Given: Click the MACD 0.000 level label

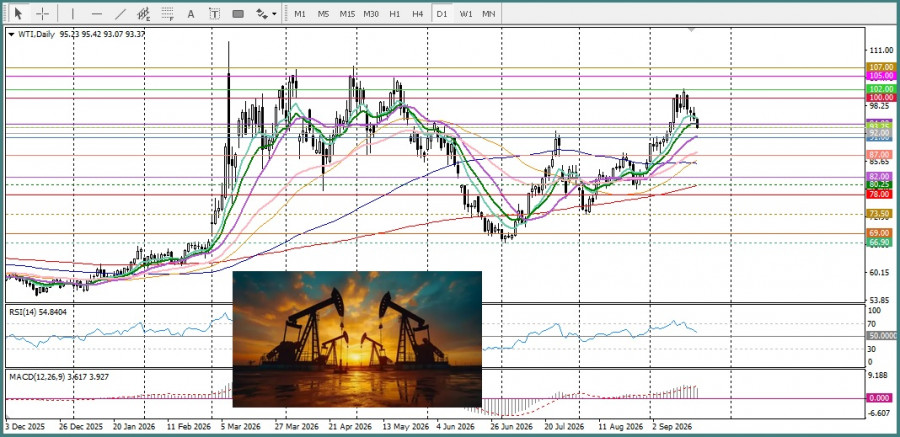Looking at the screenshot, I should coord(879,398).
